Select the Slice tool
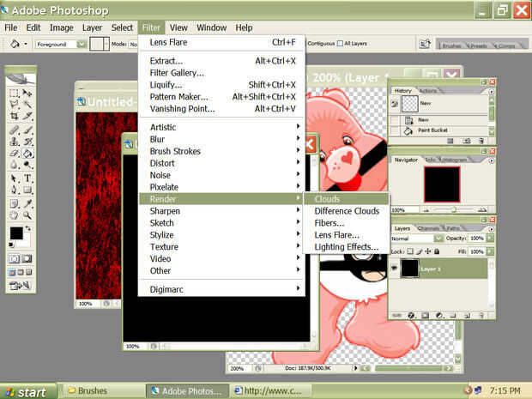Image resolution: width=532 pixels, height=399 pixels. point(27,116)
